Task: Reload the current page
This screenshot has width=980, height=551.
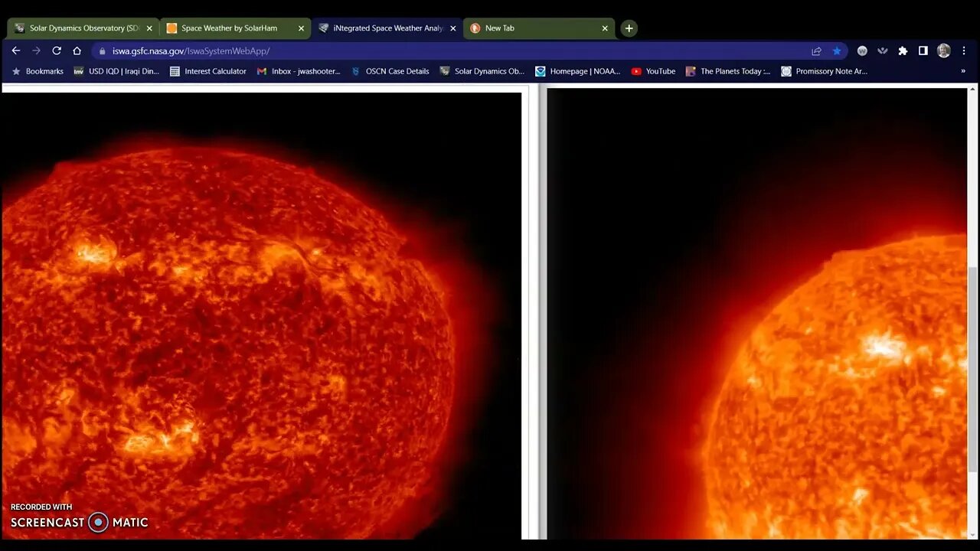Action: 57,51
